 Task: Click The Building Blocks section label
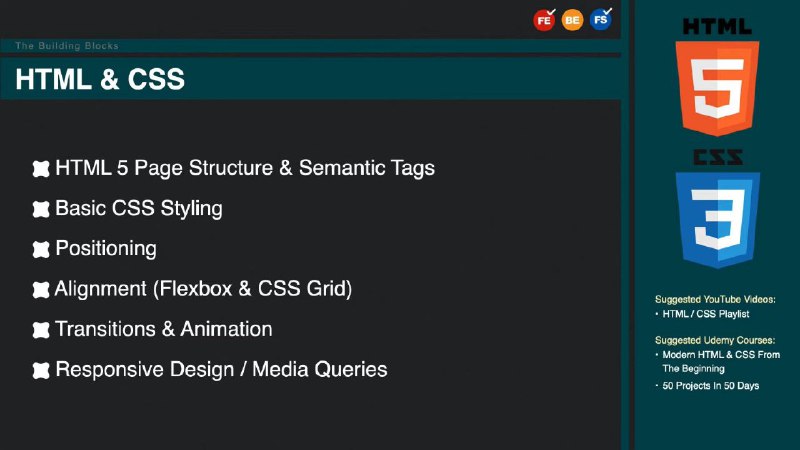67,45
